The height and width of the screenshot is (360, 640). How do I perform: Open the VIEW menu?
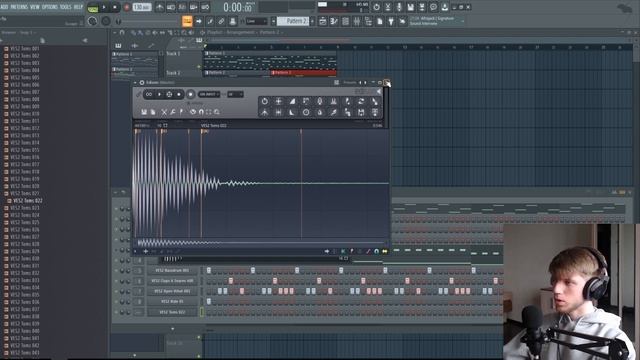point(35,7)
